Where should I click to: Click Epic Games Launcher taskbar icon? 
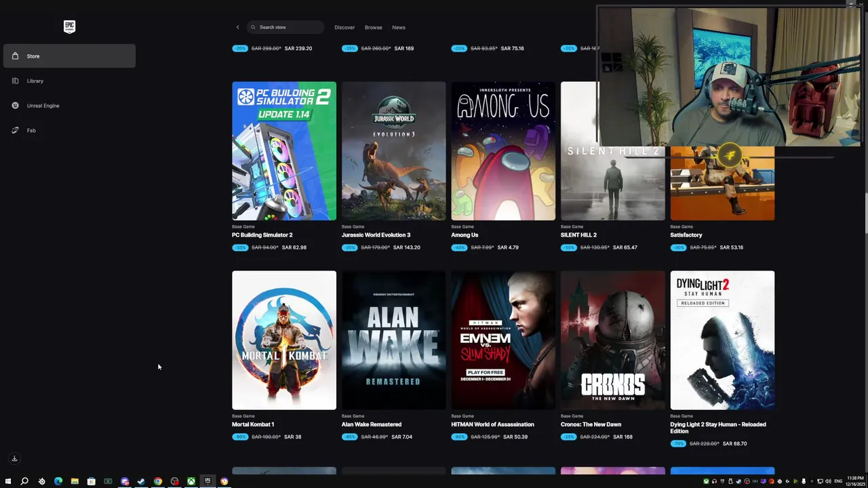coord(208,481)
